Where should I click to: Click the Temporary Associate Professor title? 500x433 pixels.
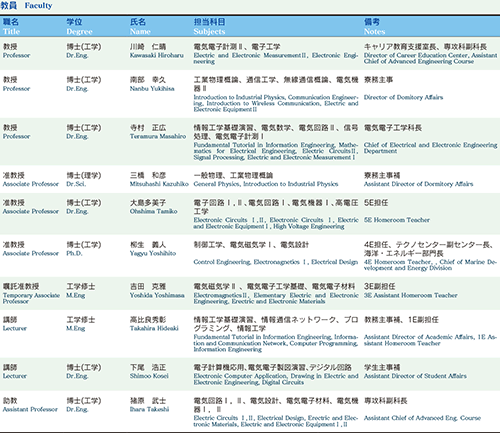(x=31, y=298)
